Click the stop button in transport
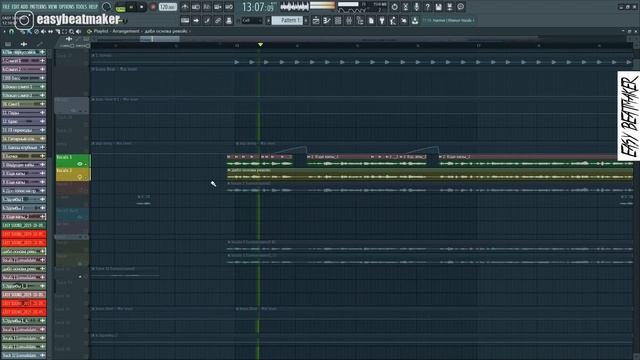Screen dimensions: 640x360 click(x=142, y=7)
